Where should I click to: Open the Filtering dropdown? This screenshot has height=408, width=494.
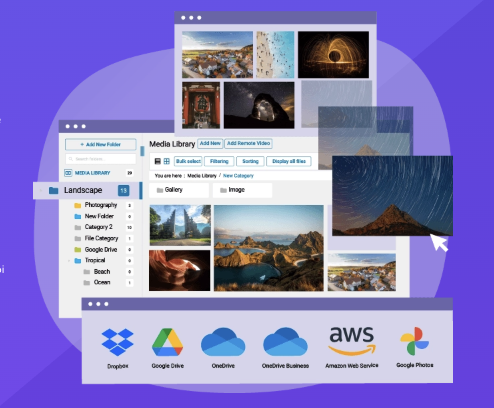[219, 161]
